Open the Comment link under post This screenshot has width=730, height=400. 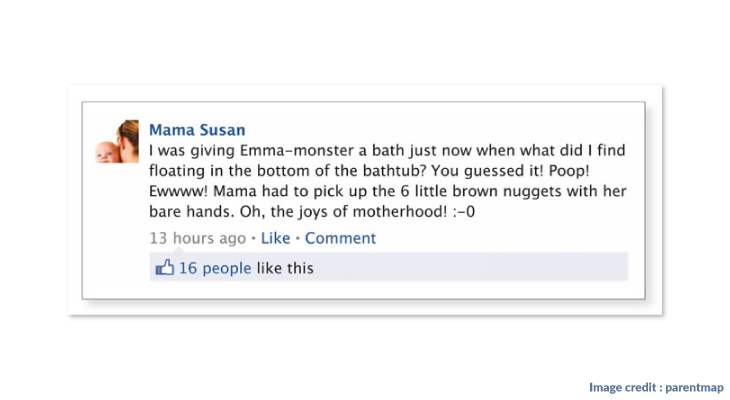pyautogui.click(x=340, y=238)
